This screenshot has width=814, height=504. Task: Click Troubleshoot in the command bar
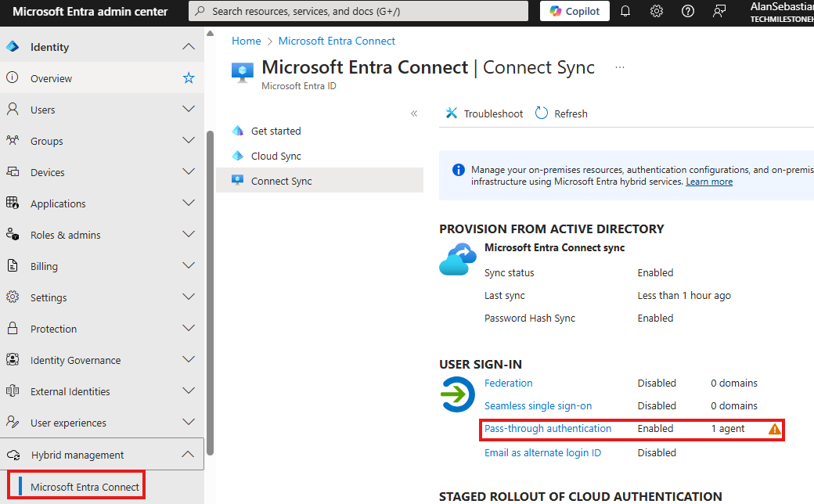(x=484, y=113)
